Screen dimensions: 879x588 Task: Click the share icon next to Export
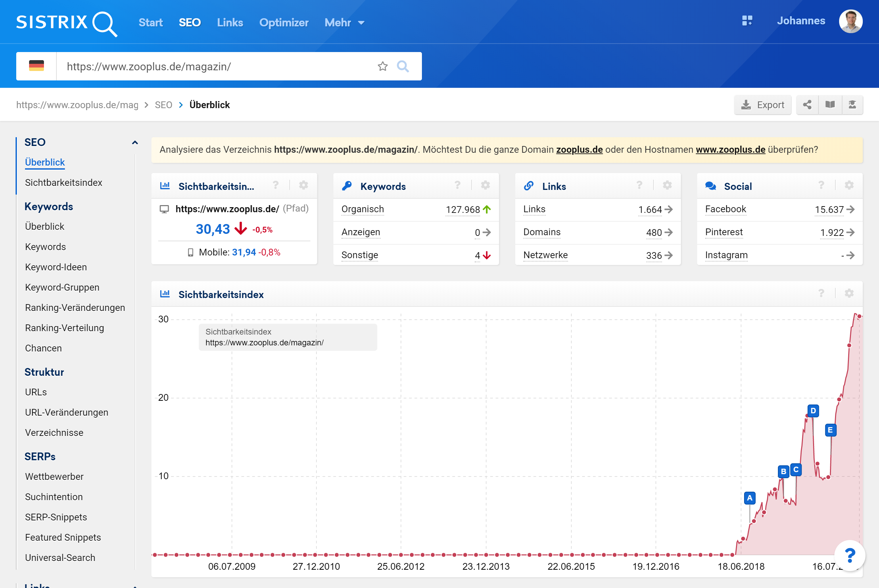point(807,105)
